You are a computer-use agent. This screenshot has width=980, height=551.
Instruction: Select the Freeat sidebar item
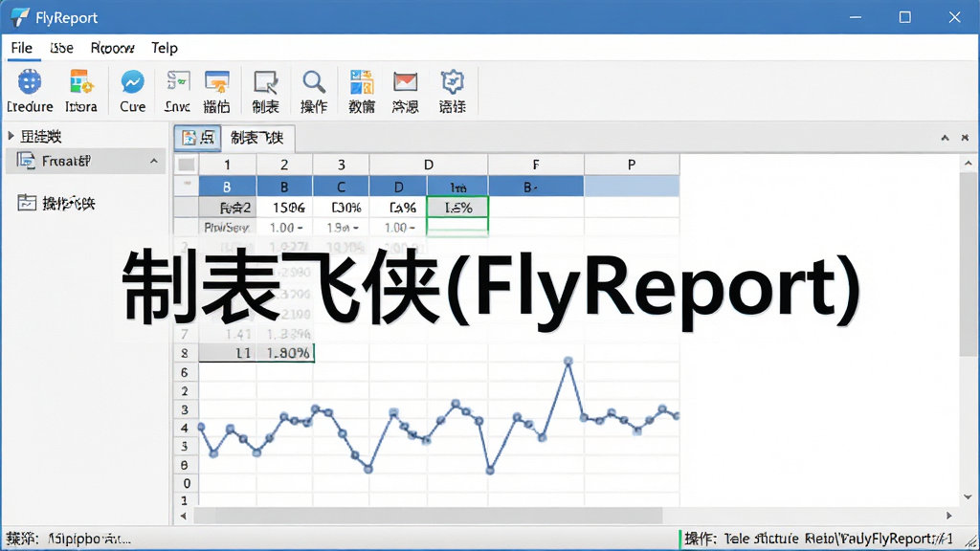[85, 161]
